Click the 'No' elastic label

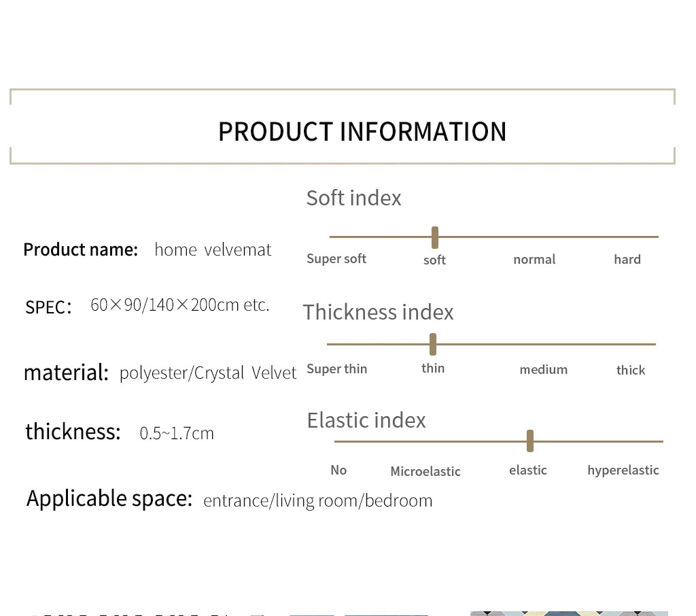tap(338, 470)
